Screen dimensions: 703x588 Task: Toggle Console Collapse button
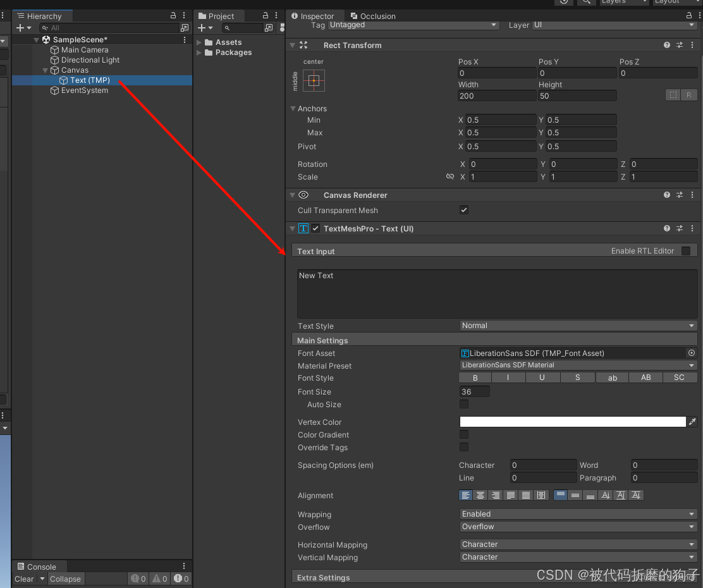(x=66, y=579)
